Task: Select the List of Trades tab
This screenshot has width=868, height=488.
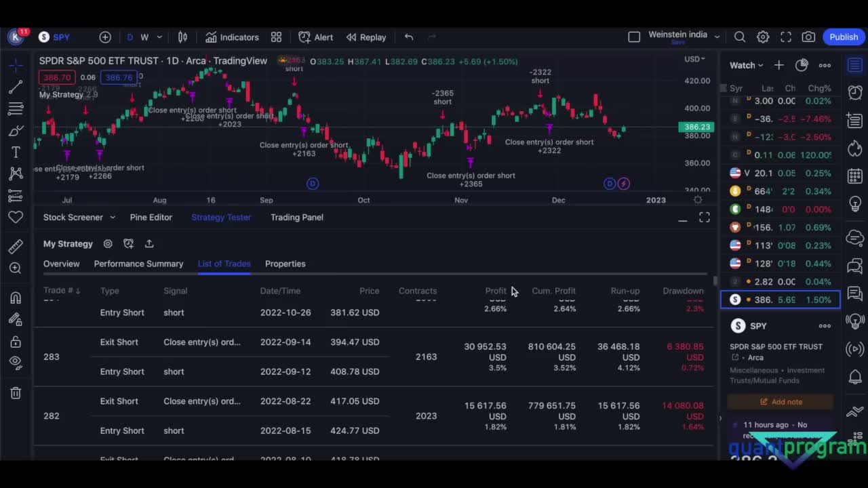Action: [224, 264]
